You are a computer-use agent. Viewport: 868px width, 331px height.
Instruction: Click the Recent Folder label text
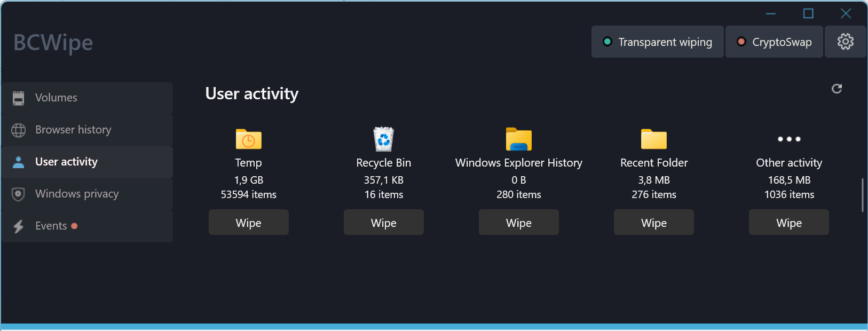point(654,163)
